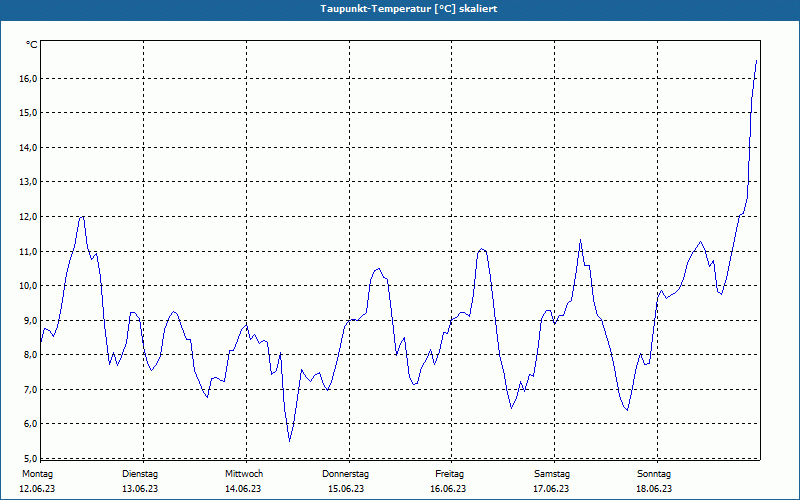Click the 16.06.23 date label
The width and height of the screenshot is (800, 500).
point(448,489)
